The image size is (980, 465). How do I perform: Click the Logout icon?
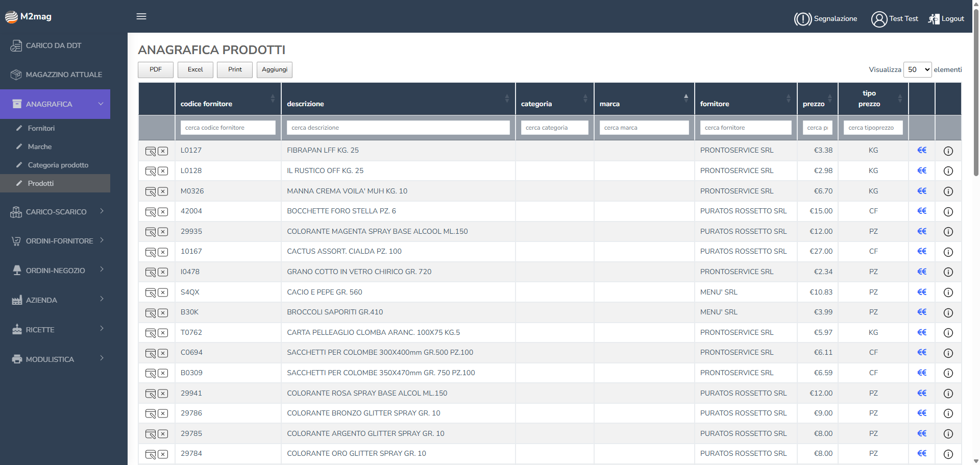pyautogui.click(x=934, y=19)
